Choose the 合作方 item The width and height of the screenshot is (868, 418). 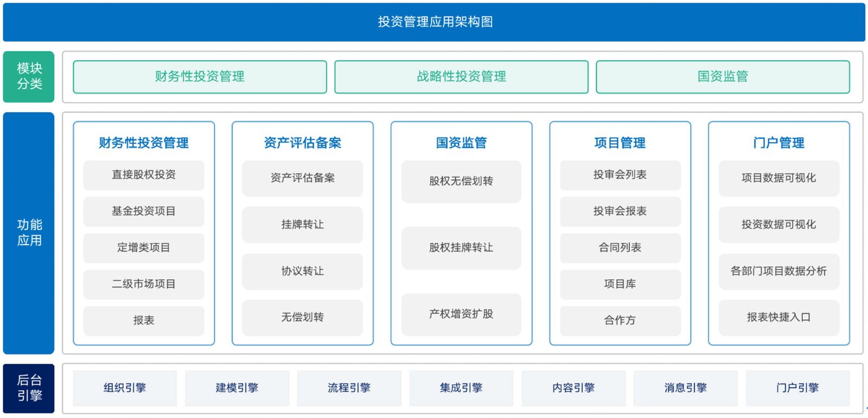tap(620, 320)
